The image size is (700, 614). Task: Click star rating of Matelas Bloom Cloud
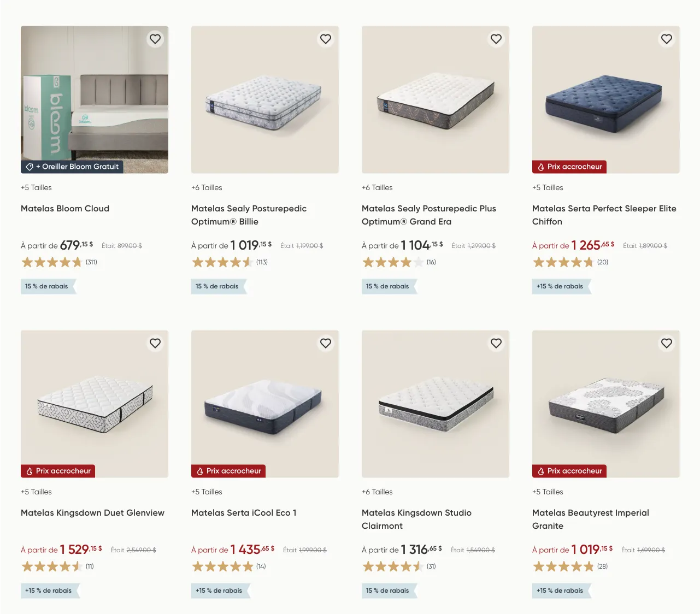click(51, 262)
